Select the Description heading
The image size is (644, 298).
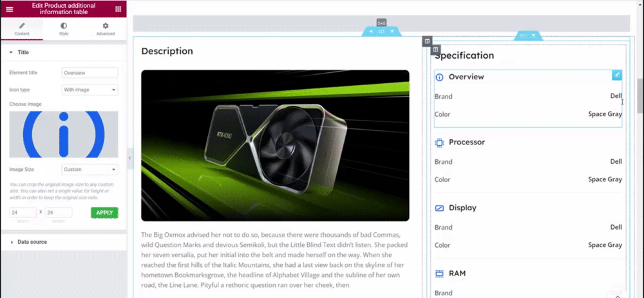(167, 52)
